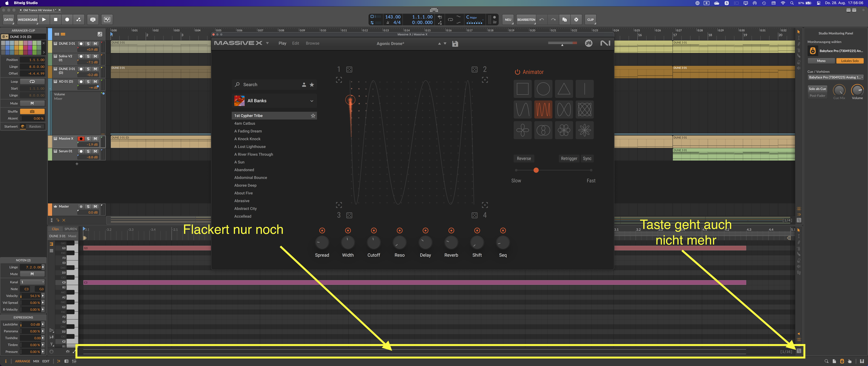Select the triangle Animator shape
Screen dimensions: 868x366
(x=564, y=89)
